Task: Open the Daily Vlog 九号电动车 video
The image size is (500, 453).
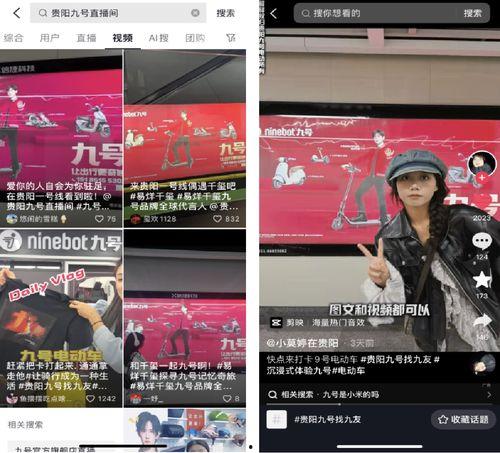Action: tap(61, 318)
